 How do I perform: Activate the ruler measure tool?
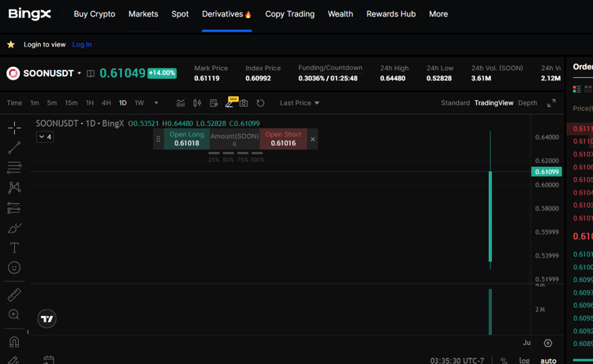pos(14,295)
